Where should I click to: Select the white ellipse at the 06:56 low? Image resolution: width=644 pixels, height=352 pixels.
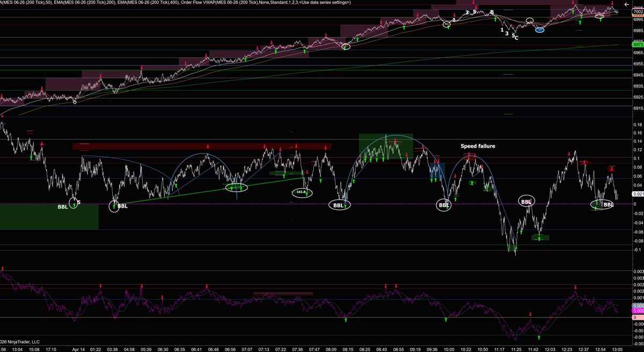point(237,187)
